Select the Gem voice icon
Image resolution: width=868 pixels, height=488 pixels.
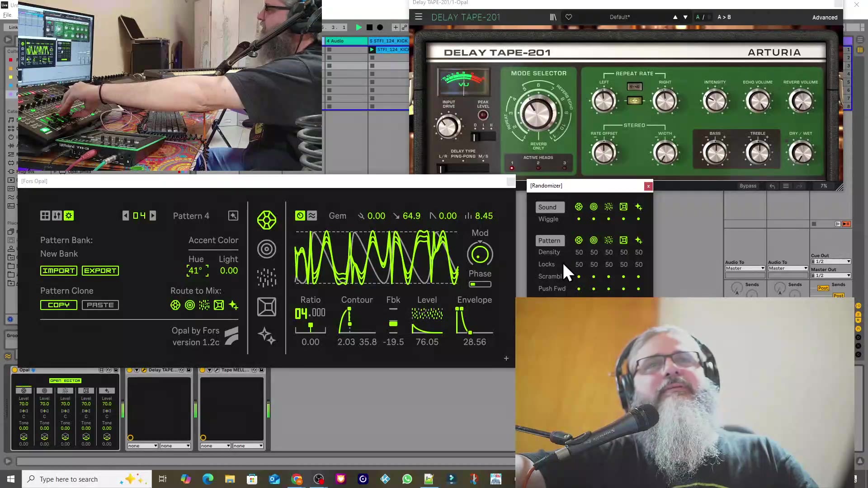click(x=267, y=221)
